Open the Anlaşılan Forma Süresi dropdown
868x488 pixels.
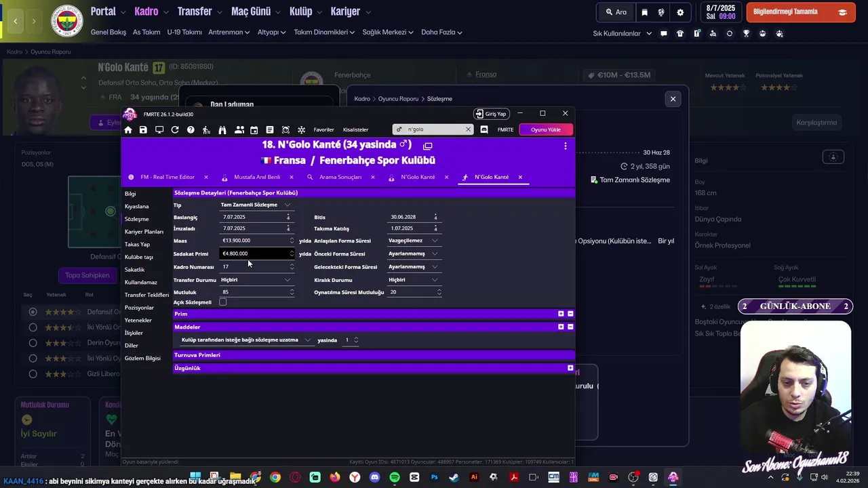point(413,241)
